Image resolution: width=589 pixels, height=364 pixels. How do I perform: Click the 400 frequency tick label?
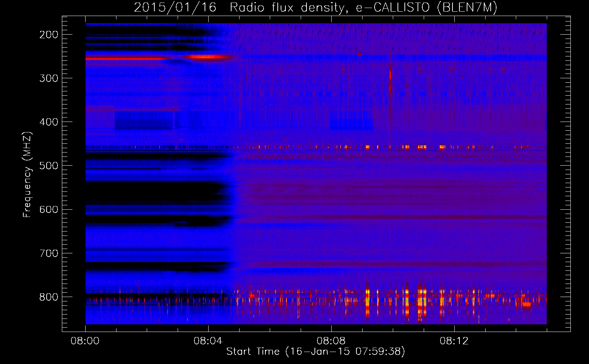[49, 122]
